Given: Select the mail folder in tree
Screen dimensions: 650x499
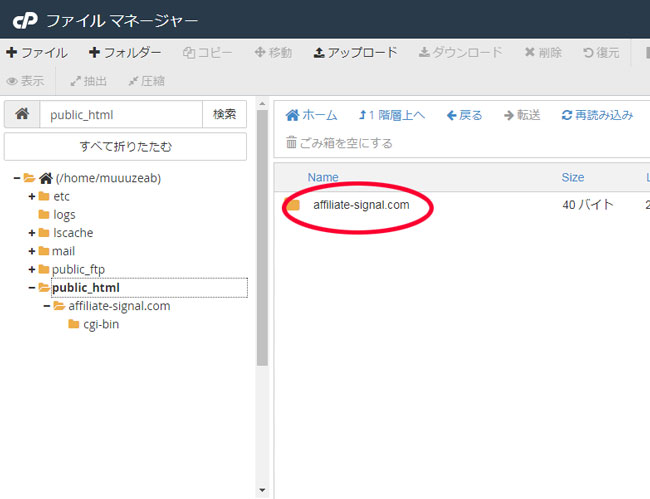Looking at the screenshot, I should click(63, 251).
